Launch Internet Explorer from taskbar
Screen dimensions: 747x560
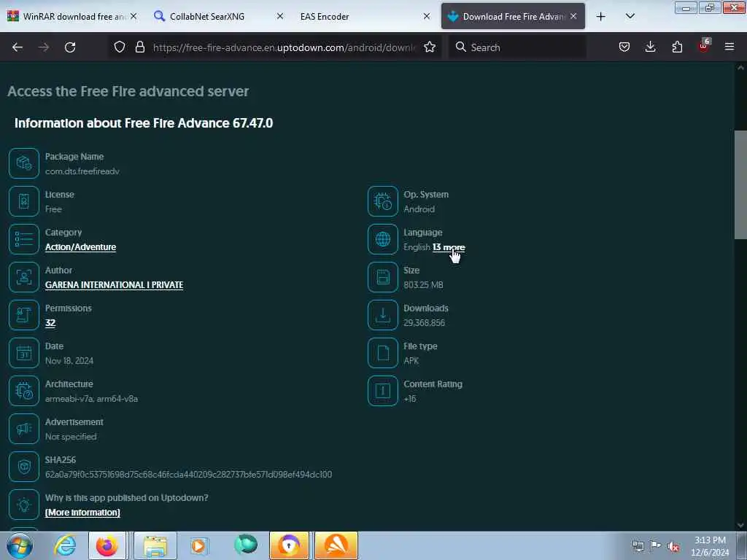65,545
